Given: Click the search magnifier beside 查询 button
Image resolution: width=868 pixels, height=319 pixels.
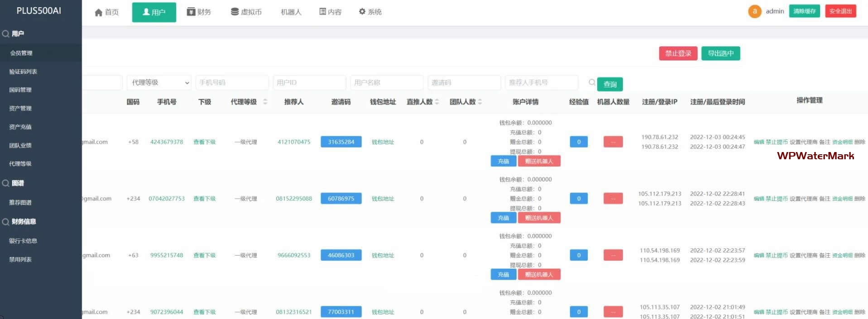Looking at the screenshot, I should point(591,82).
